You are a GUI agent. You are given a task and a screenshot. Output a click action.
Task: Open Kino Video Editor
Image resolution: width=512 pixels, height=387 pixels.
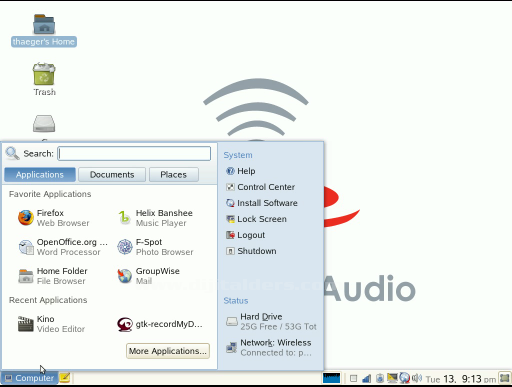51,324
